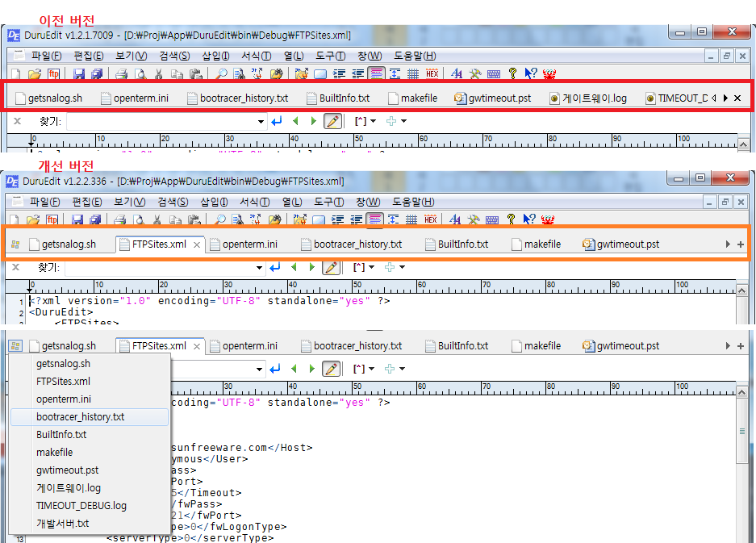Click the grid column icon in the v1.2.1.7009 toolbar

point(413,73)
